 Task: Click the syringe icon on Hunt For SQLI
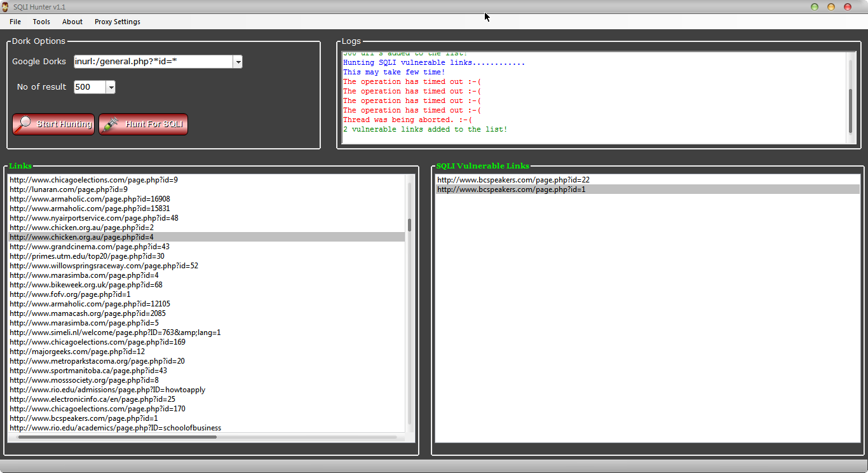[110, 124]
